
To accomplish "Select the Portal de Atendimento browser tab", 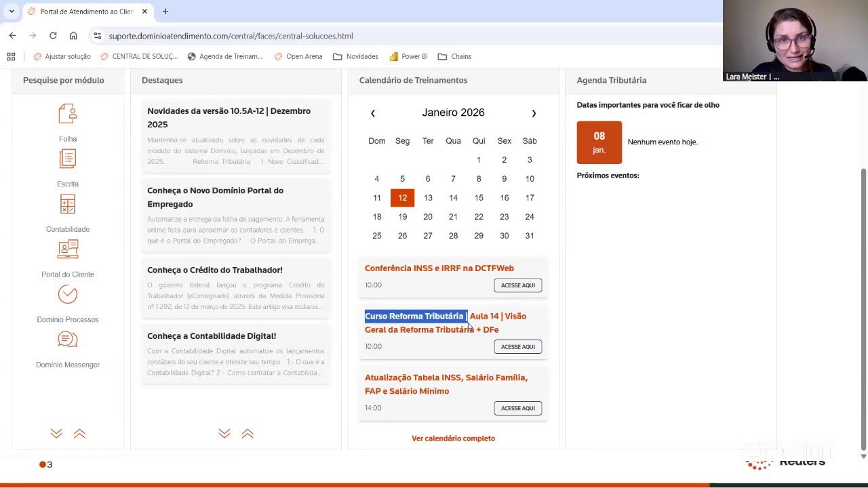I will point(87,12).
